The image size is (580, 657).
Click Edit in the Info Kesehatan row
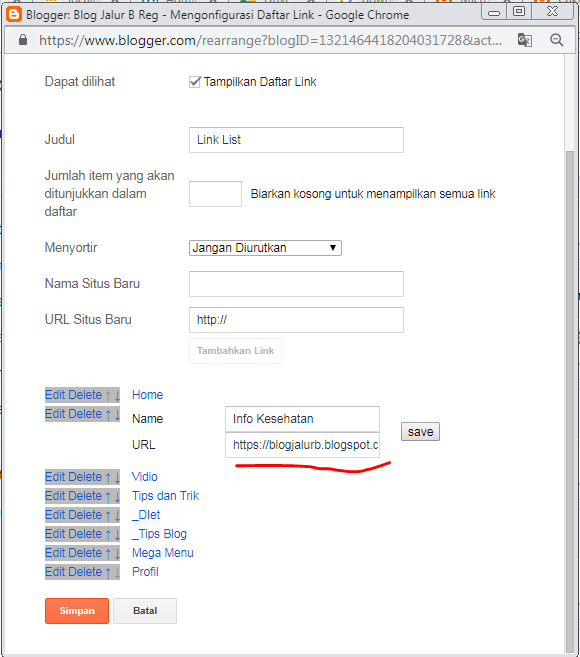click(x=55, y=414)
